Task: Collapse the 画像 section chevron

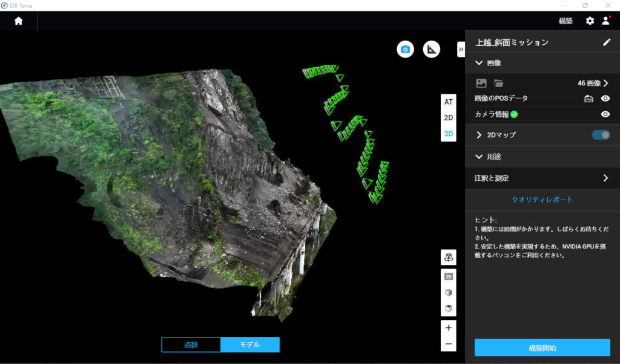Action: tap(477, 62)
